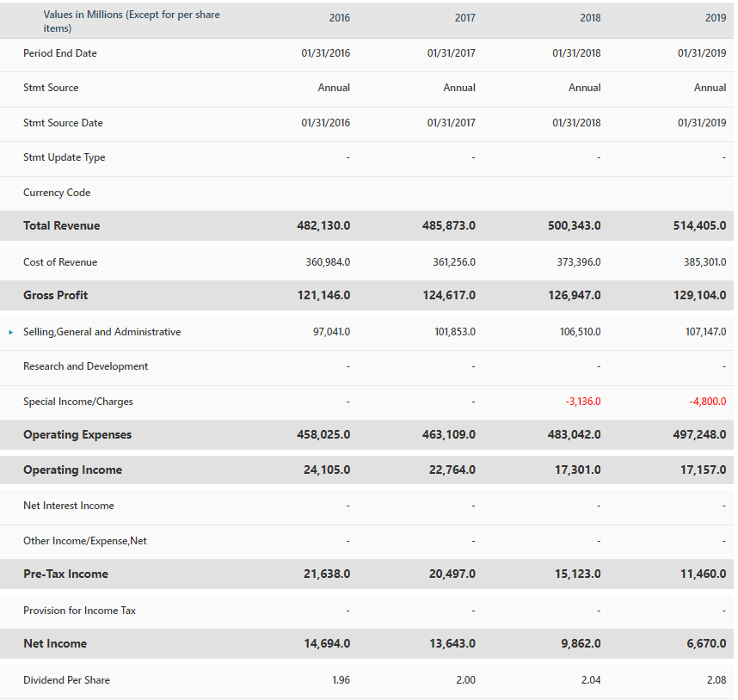Select the 2016 column header
This screenshot has width=738, height=700.
339,17
